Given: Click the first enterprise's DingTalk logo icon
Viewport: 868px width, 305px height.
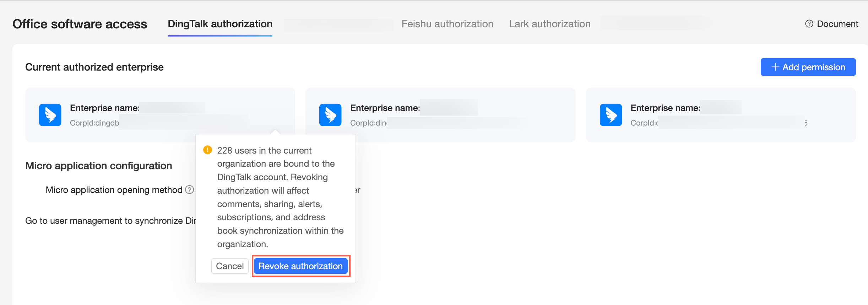Looking at the screenshot, I should pos(50,115).
